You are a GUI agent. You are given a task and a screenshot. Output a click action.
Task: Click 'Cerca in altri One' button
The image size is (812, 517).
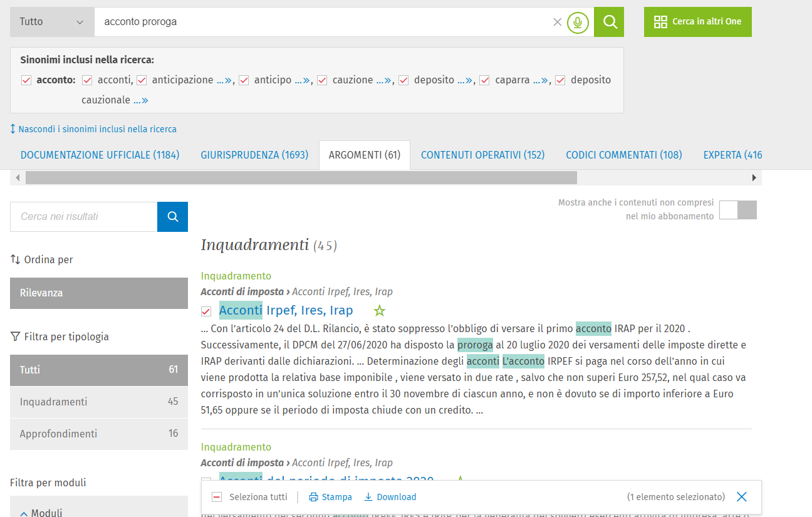point(697,22)
